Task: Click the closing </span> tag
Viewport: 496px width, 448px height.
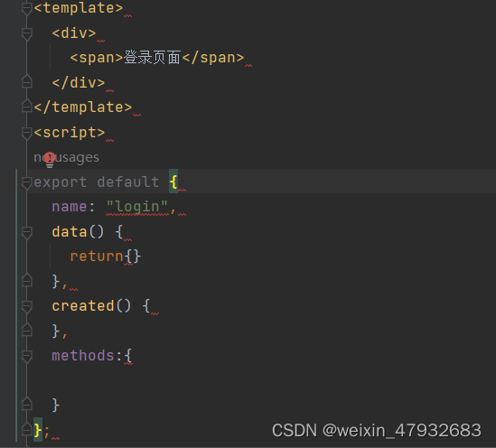Action: pos(213,58)
